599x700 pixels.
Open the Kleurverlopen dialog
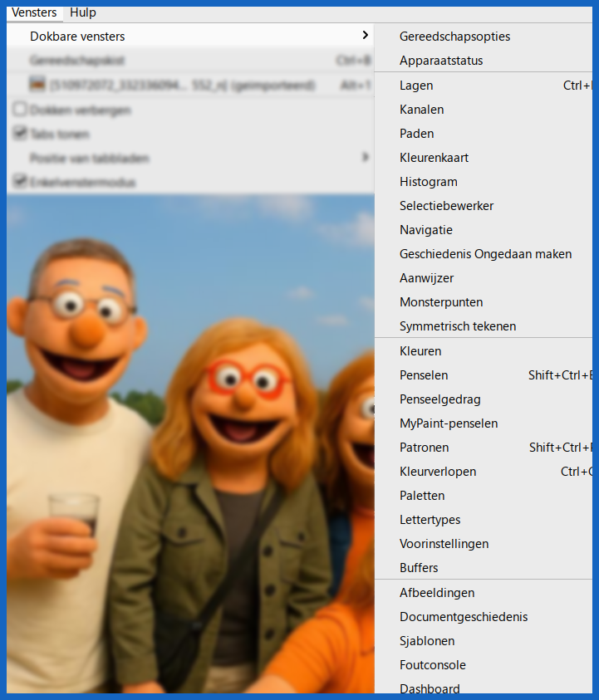[484, 472]
